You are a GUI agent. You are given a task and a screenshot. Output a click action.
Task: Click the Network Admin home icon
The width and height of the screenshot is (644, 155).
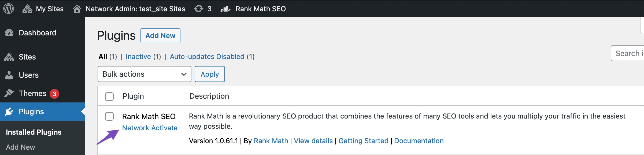pos(77,9)
